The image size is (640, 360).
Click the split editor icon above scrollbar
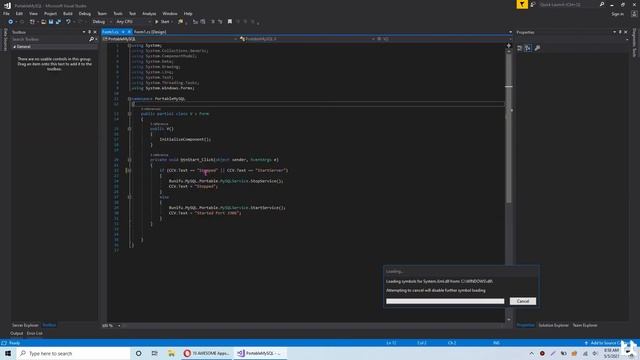509,45
